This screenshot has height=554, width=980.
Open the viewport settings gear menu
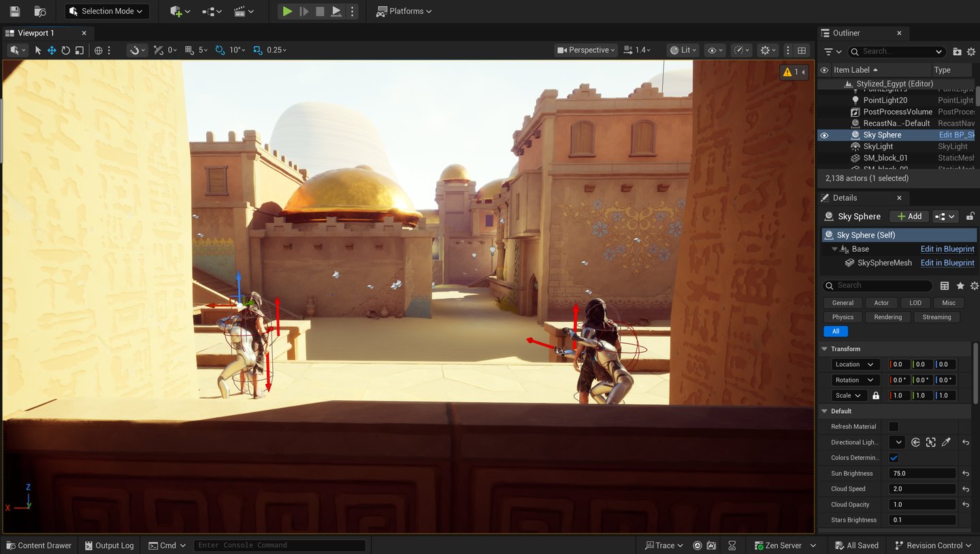coord(768,50)
